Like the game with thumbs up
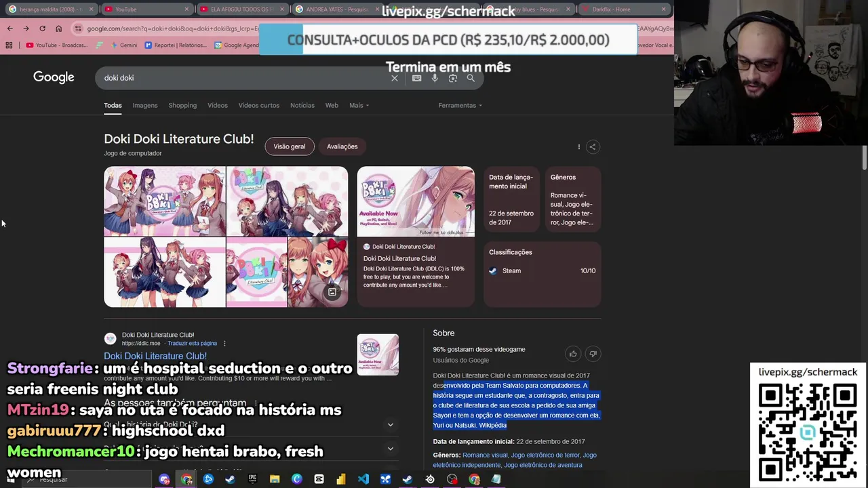The height and width of the screenshot is (488, 868). tap(573, 353)
